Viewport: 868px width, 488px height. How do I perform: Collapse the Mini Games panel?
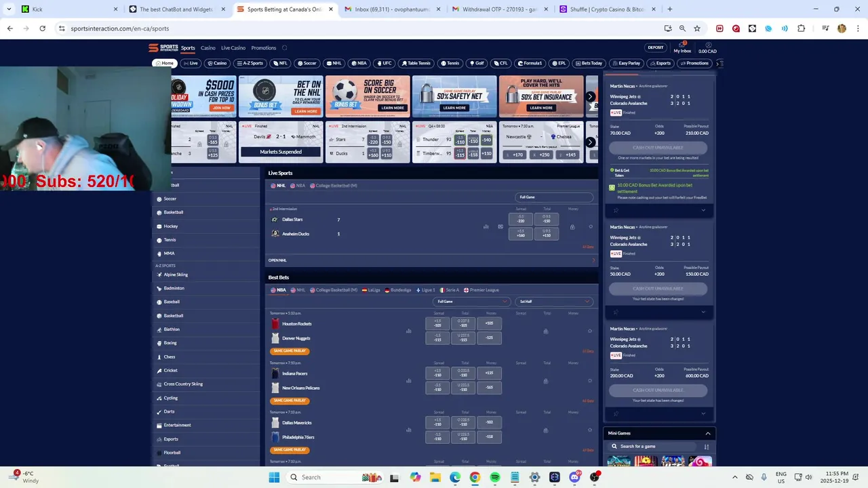707,433
